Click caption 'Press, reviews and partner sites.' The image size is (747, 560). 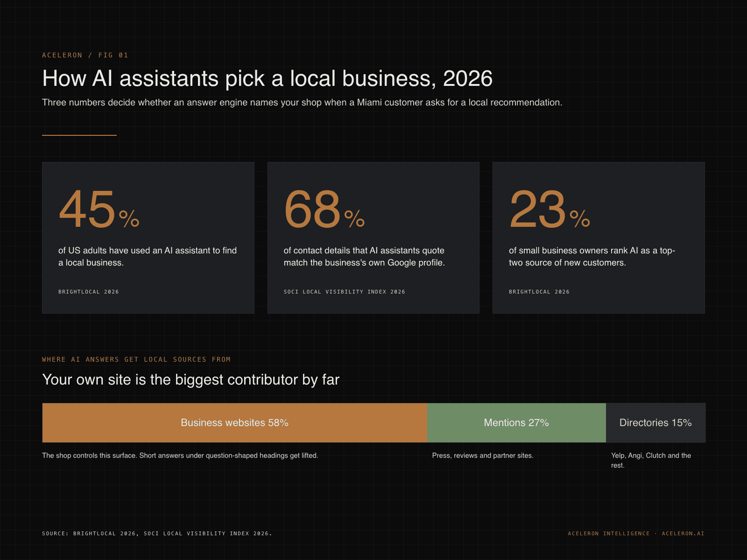tap(483, 455)
